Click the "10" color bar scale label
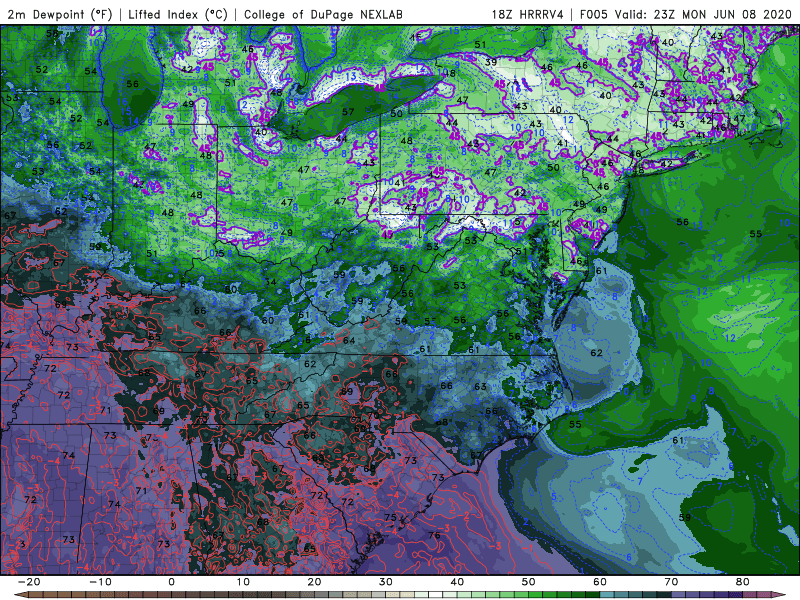Viewport: 800px width, 600px height. (243, 582)
